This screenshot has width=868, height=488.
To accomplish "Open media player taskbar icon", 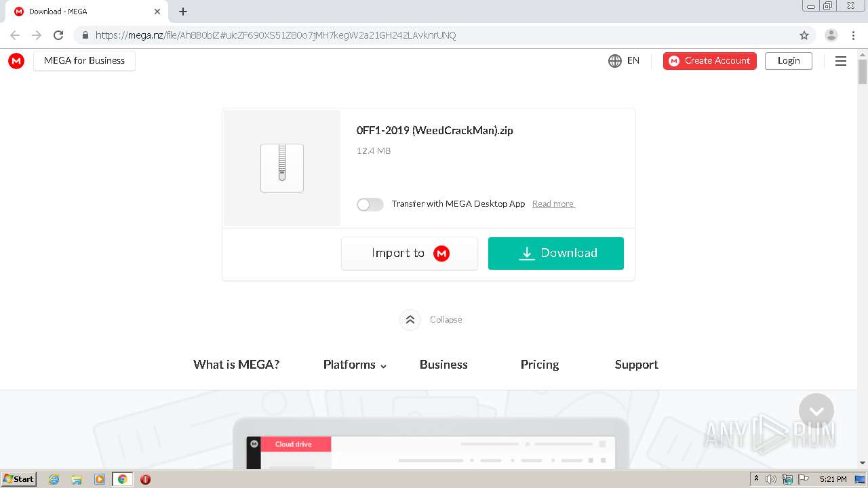I will point(100,479).
